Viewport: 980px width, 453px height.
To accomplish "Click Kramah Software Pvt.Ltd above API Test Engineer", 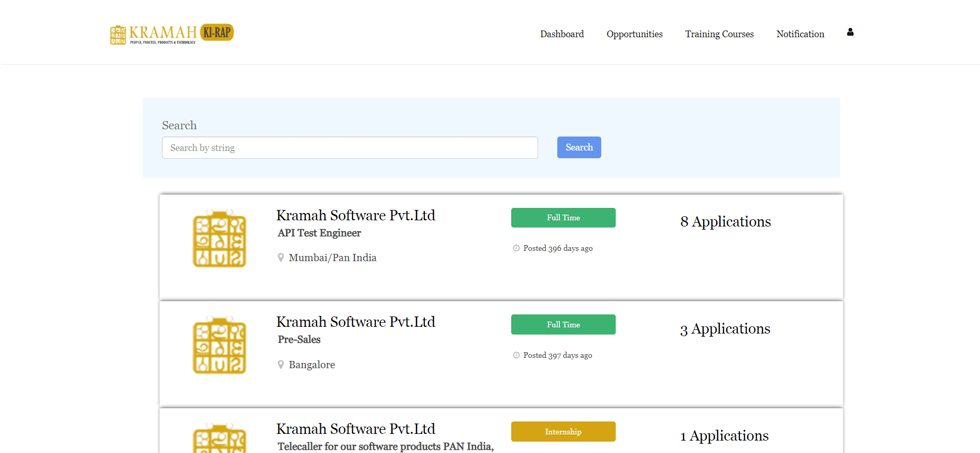I will tap(355, 215).
